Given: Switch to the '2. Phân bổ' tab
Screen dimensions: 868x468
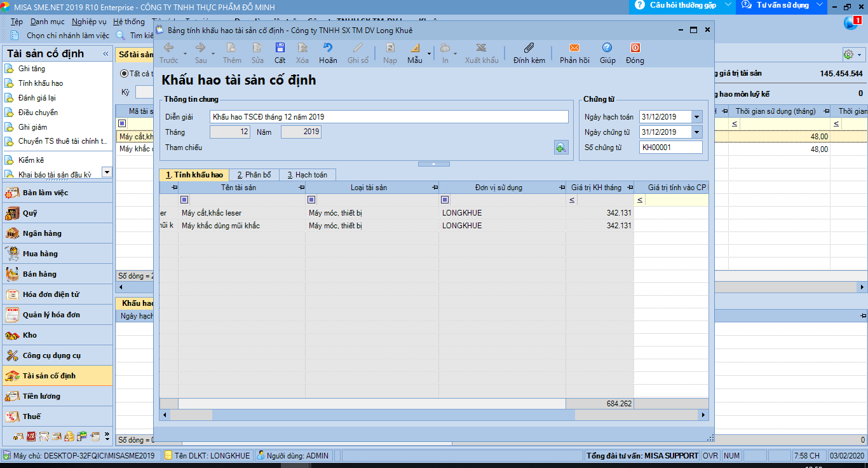Looking at the screenshot, I should click(254, 175).
